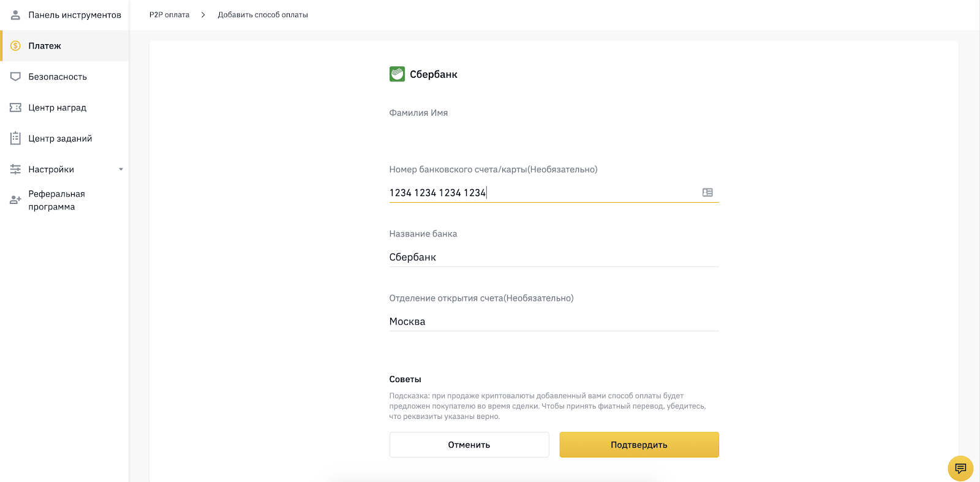The width and height of the screenshot is (980, 482).
Task: Click the Подтвердить button
Action: [639, 445]
